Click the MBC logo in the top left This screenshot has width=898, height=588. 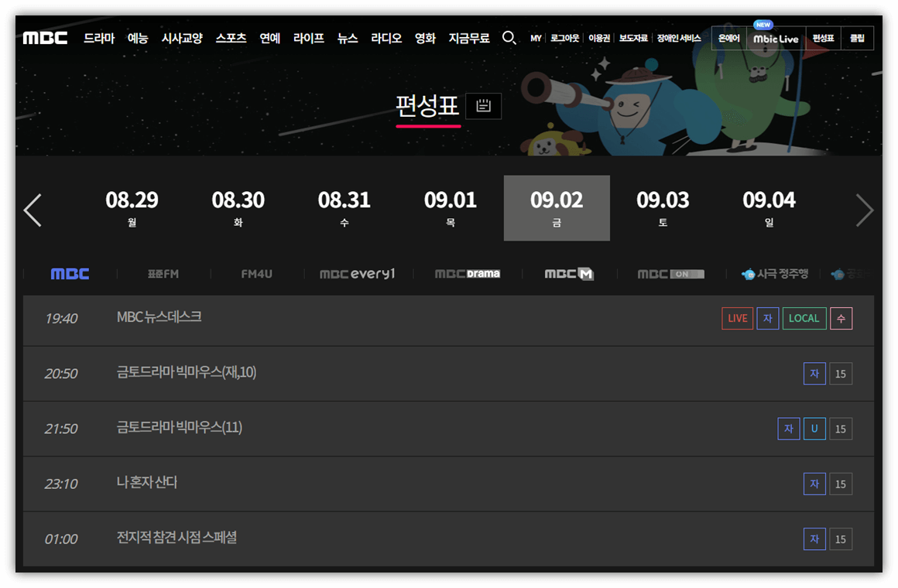[x=44, y=38]
